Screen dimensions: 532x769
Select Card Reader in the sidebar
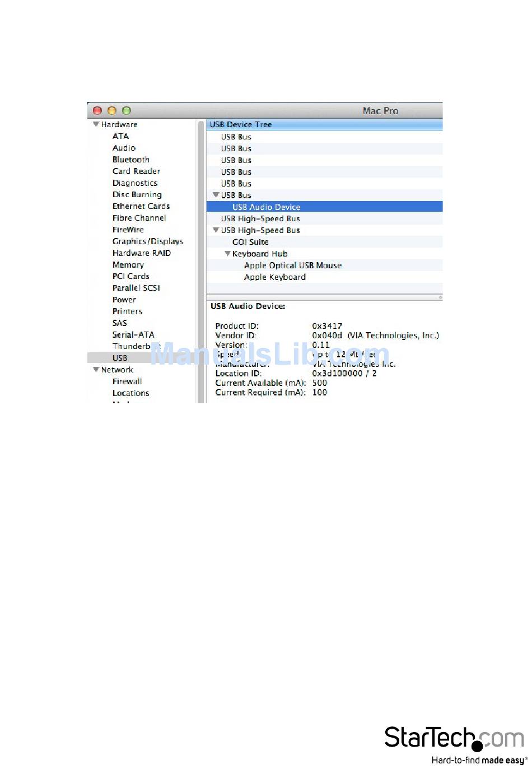pos(136,171)
